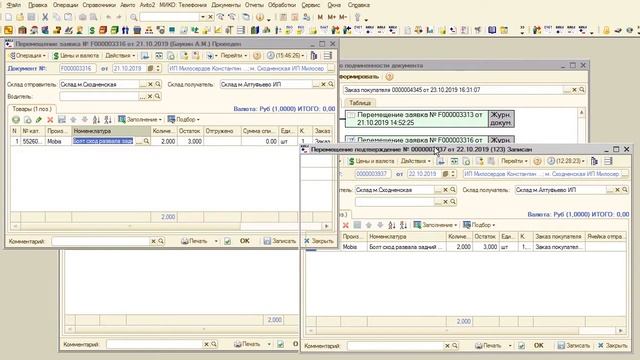The height and width of the screenshot is (360, 640).
Task: Click the cut scissors icon in main toolbar
Action: [x=45, y=17]
